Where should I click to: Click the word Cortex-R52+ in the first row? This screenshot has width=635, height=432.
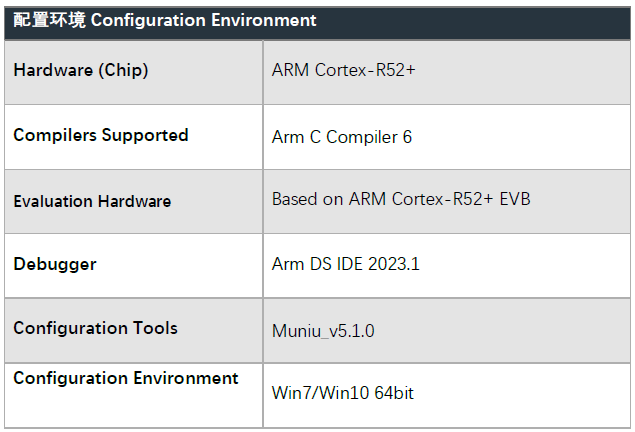365,70
